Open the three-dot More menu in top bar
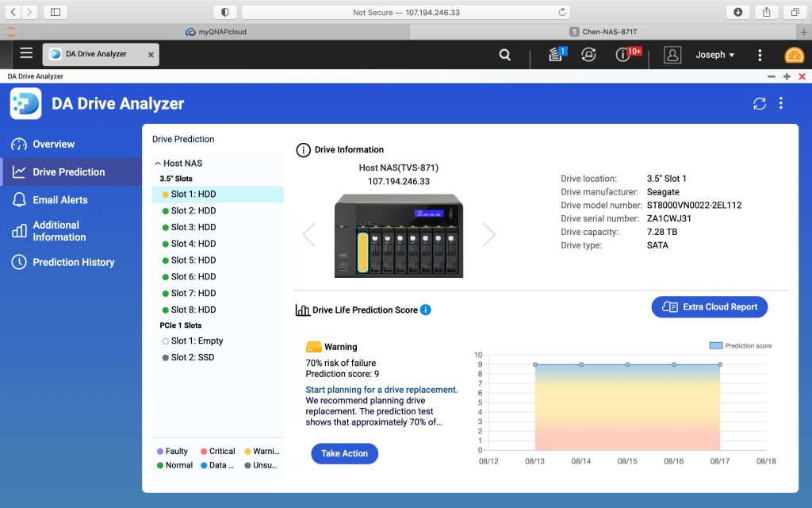This screenshot has height=508, width=812. pos(760,55)
